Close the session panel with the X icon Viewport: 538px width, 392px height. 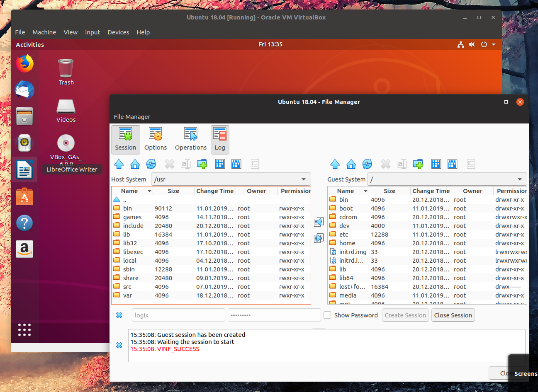coord(119,315)
